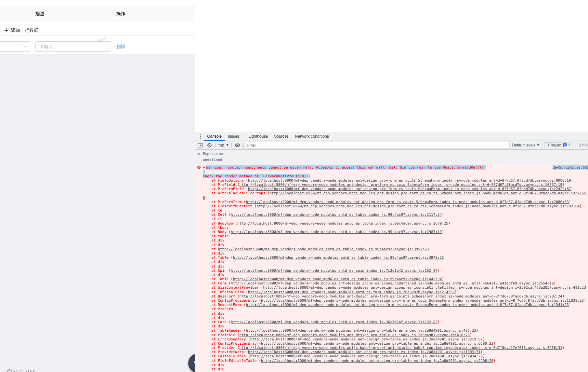
Task: Expand the ForwardRef warning stack trace
Action: [x=205, y=167]
